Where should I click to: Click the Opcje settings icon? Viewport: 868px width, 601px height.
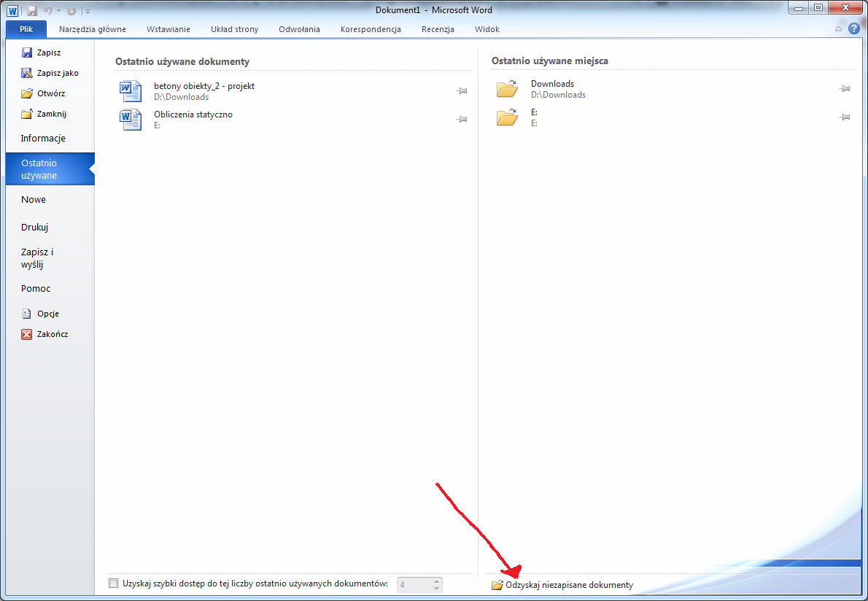(26, 314)
